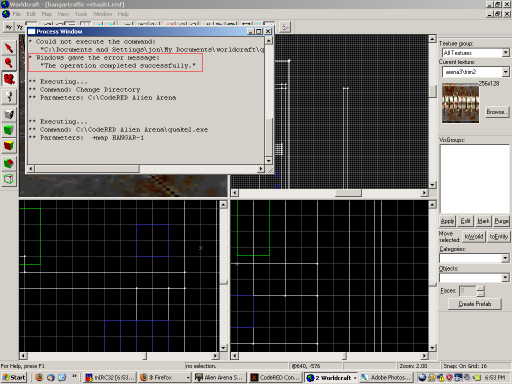Click the toEntity button
The image size is (512, 384).
click(498, 236)
